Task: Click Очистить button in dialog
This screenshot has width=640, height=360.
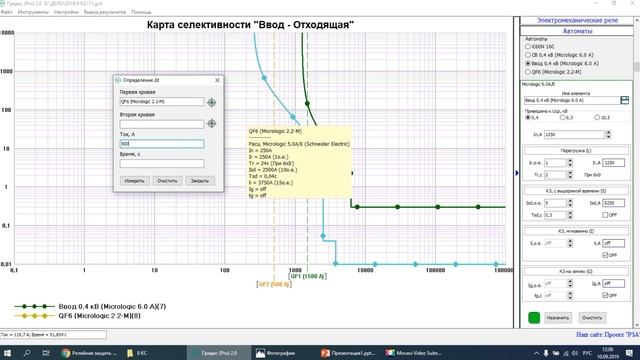Action: tap(167, 181)
